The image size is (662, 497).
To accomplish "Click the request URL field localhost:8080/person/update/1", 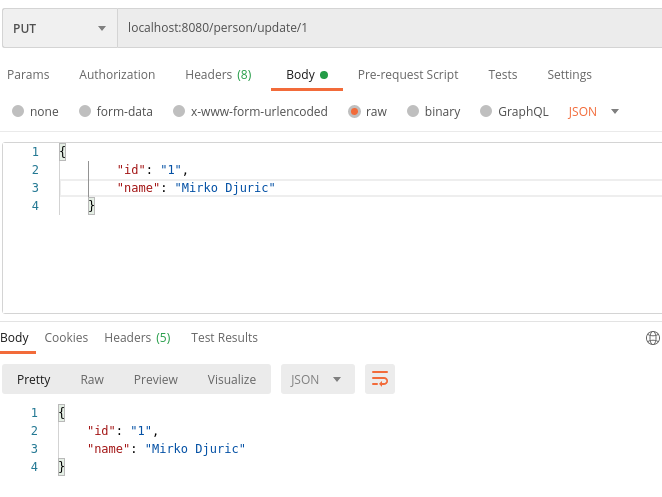I will click(389, 28).
